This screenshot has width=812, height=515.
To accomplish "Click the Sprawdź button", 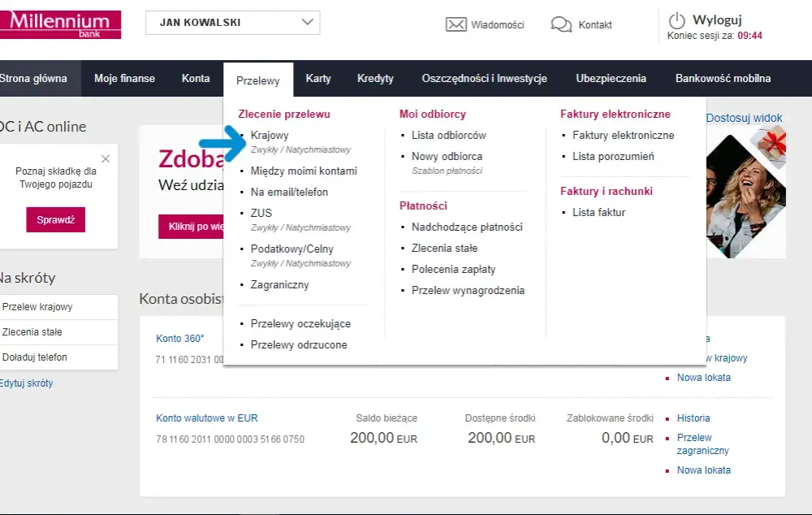I will click(x=55, y=219).
